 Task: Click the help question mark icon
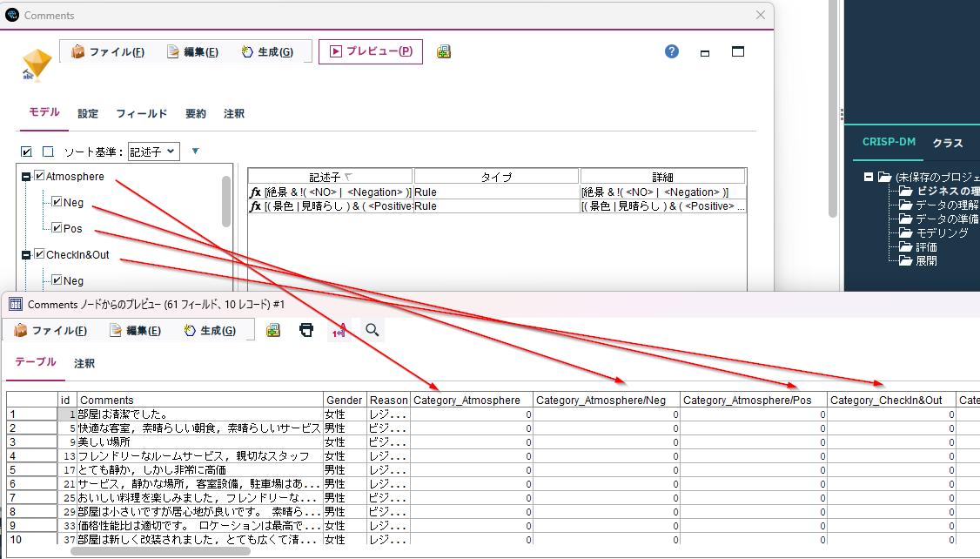point(672,52)
